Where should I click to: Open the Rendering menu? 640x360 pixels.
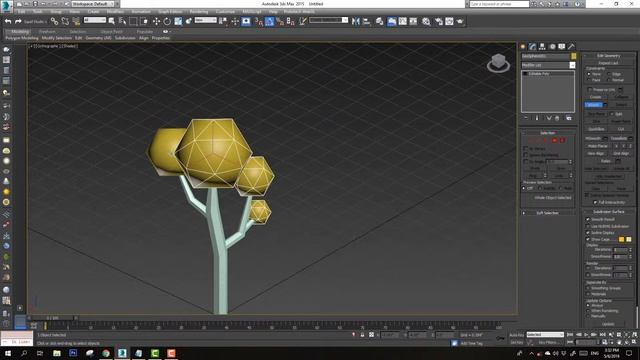coord(199,11)
